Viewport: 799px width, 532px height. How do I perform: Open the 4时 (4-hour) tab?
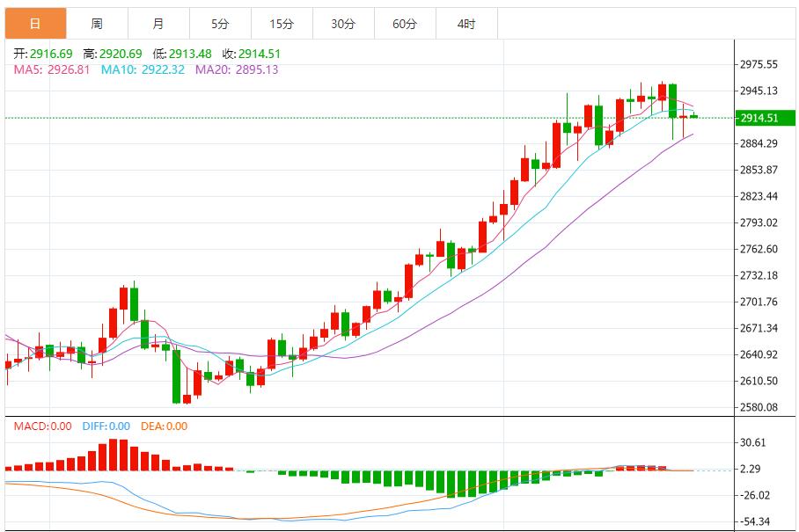(465, 24)
